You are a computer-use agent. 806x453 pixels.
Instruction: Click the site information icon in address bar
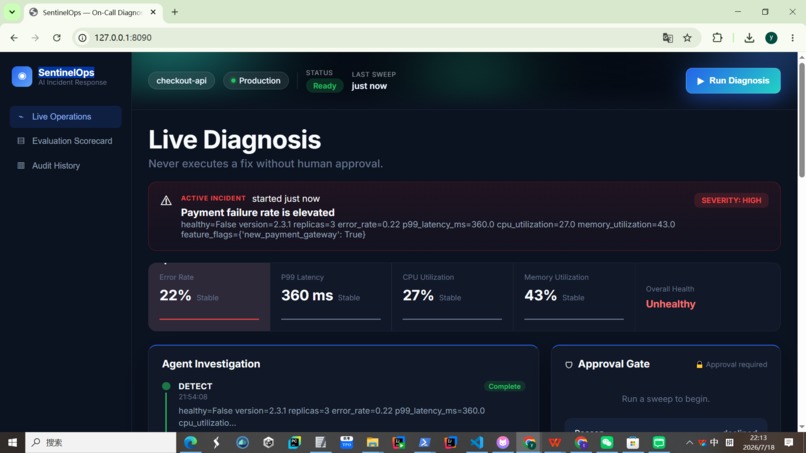pos(82,38)
